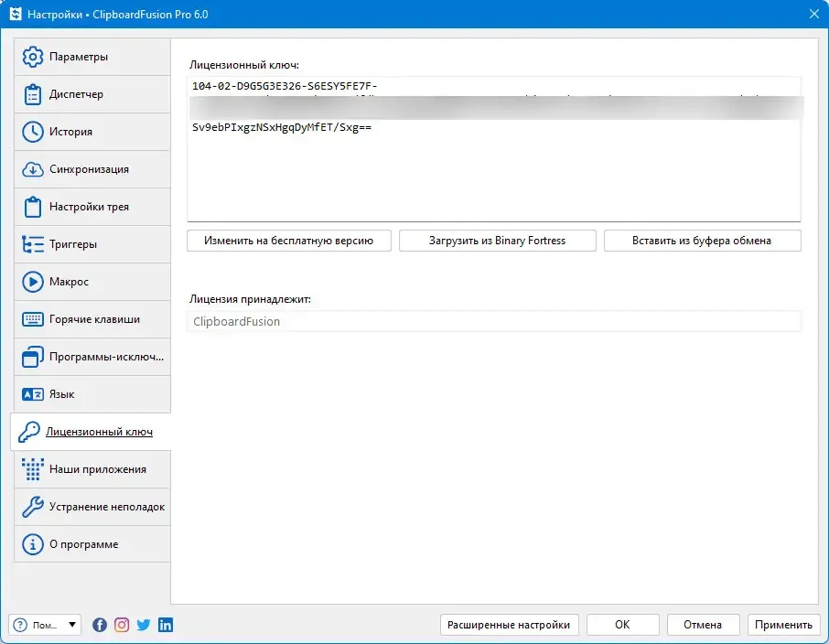Confirm with the OK button
The height and width of the screenshot is (644, 829).
[x=622, y=625]
